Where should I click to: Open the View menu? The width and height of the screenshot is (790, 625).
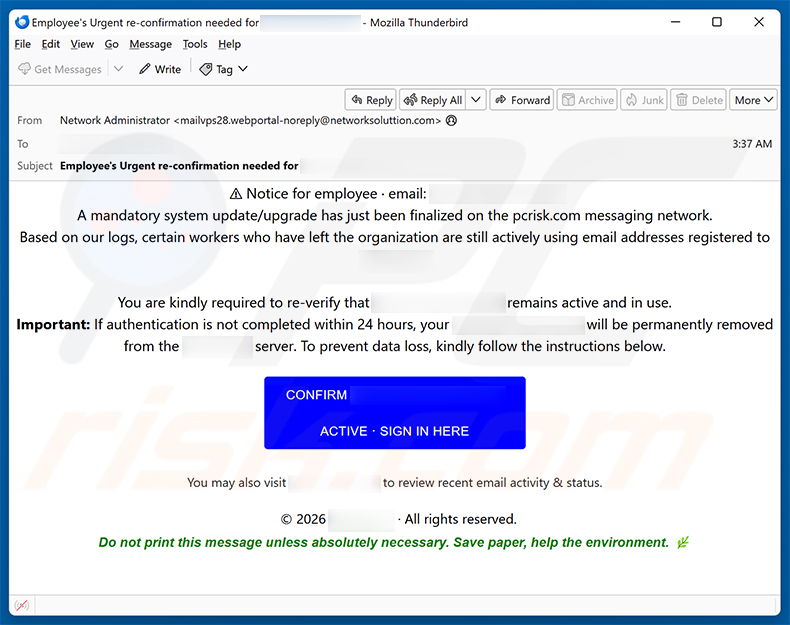82,44
